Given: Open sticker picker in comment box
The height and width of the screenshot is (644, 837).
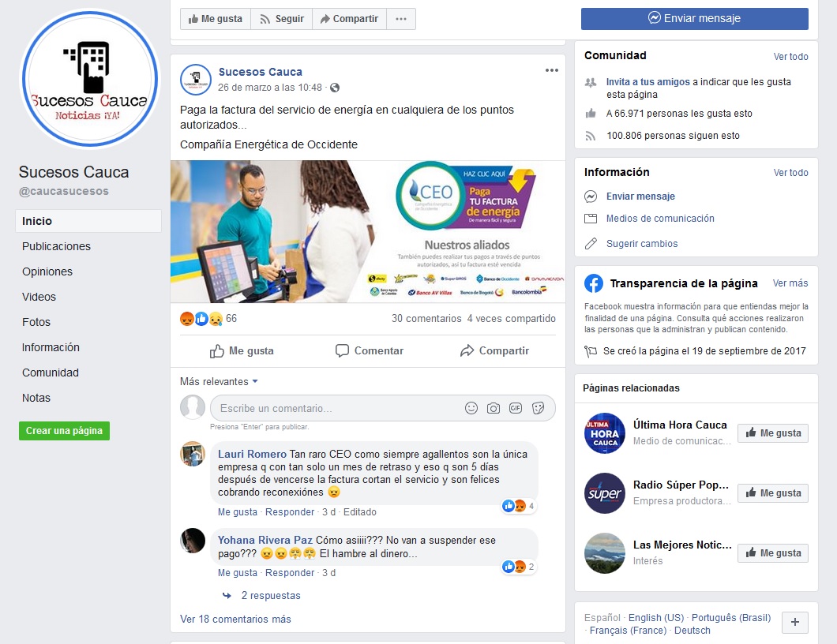Looking at the screenshot, I should pos(538,408).
